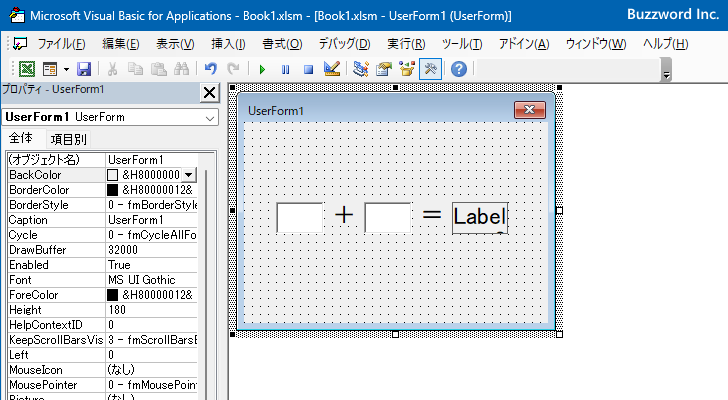728x400 pixels.
Task: Open Project Explorer icon
Action: click(360, 69)
